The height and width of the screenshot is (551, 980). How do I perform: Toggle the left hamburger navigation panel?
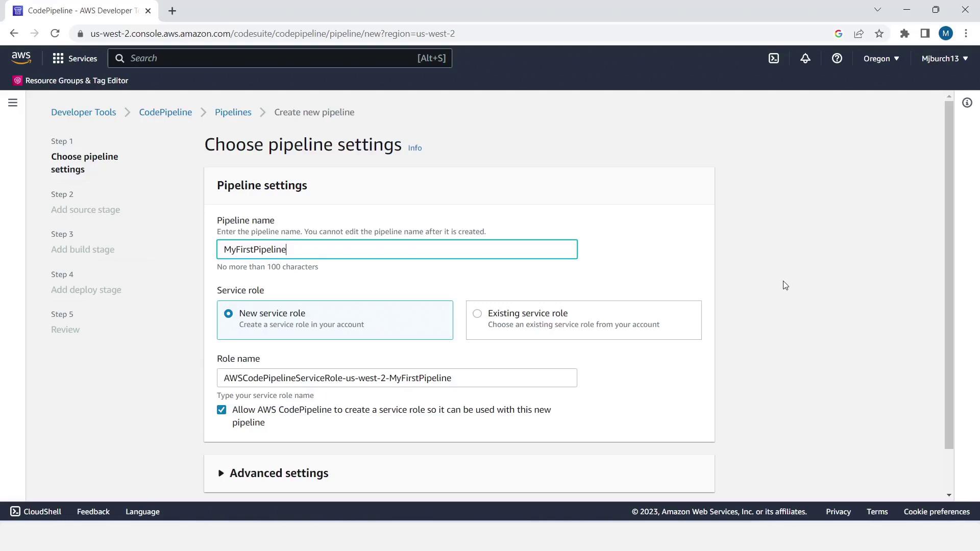pyautogui.click(x=13, y=103)
